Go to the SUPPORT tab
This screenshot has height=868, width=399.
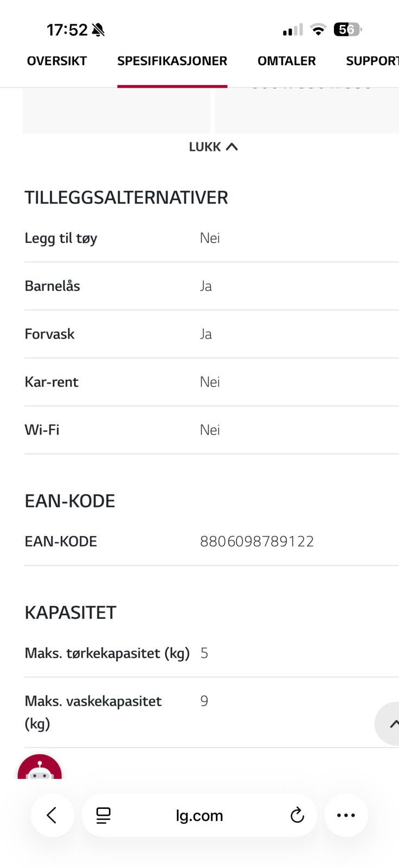[x=372, y=61]
